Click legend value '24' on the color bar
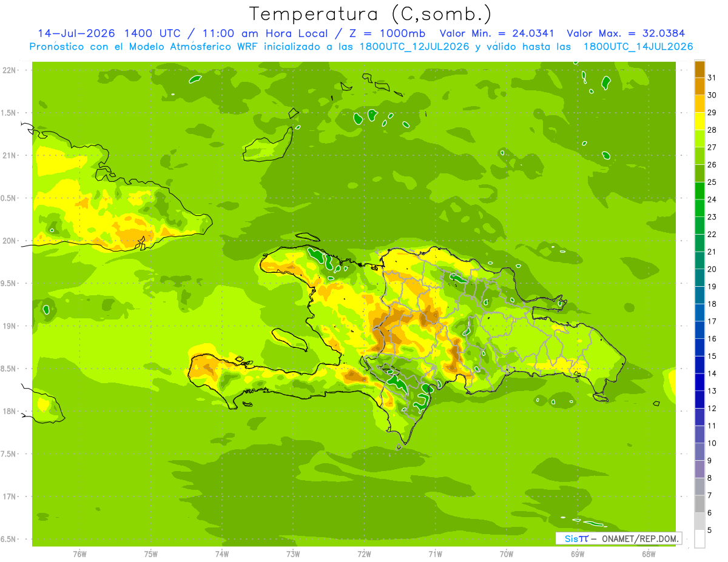728x562 pixels. pos(712,199)
